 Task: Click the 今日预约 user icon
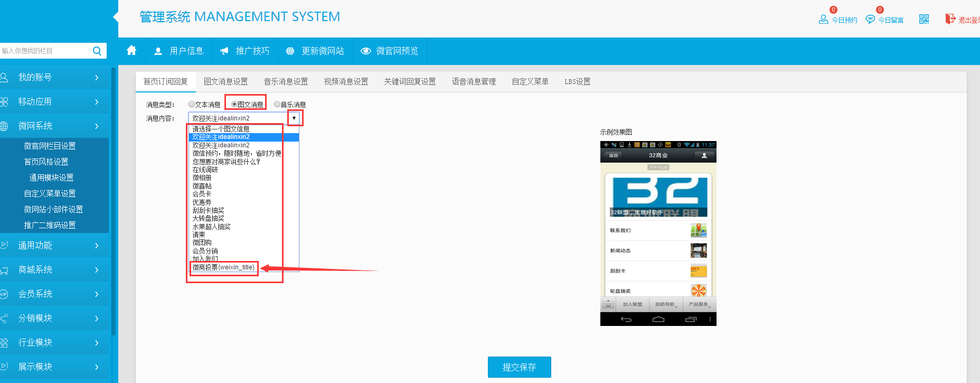pos(823,20)
